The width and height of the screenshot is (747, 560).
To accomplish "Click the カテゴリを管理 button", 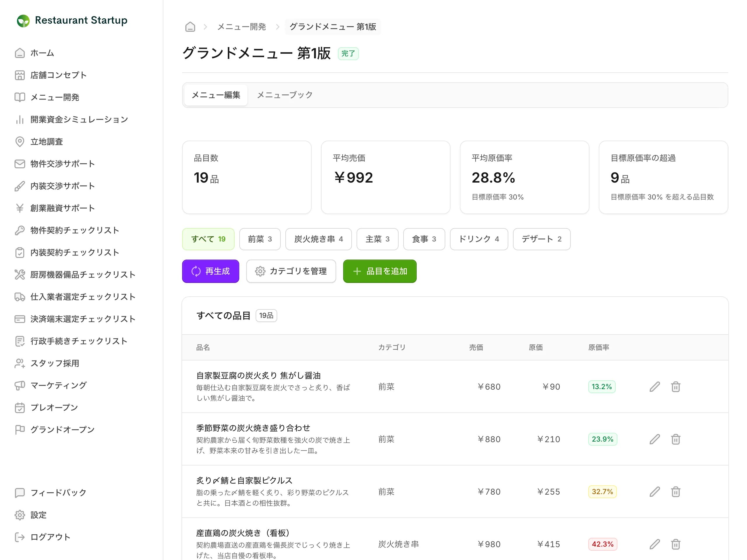I will (x=291, y=271).
